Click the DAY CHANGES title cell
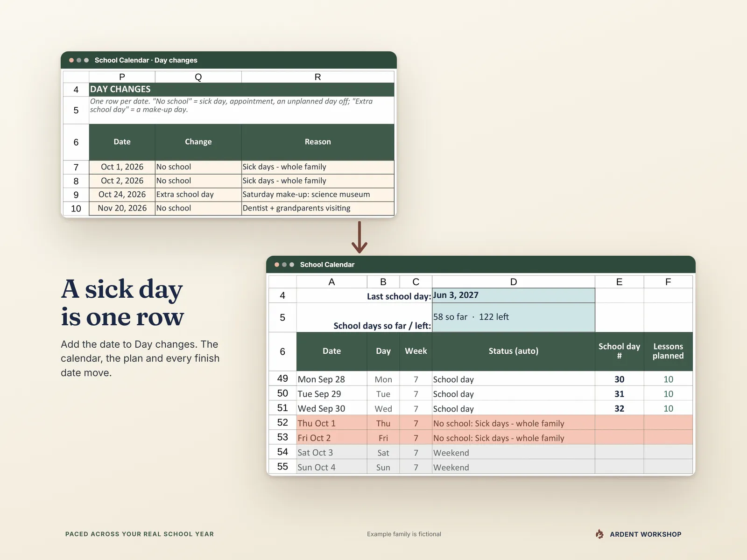 tap(242, 90)
